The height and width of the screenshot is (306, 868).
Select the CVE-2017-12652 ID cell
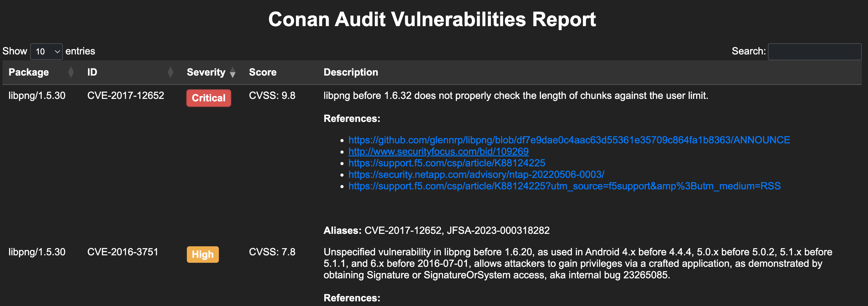126,95
